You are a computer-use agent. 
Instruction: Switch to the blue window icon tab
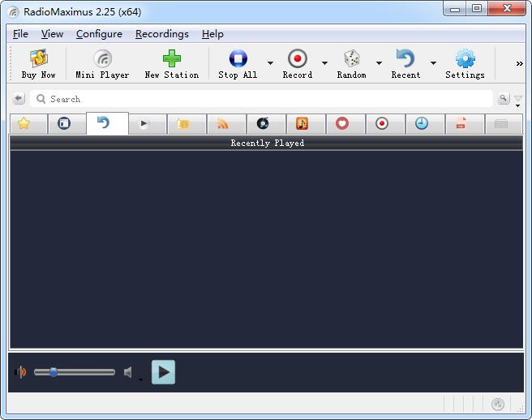pyautogui.click(x=66, y=124)
